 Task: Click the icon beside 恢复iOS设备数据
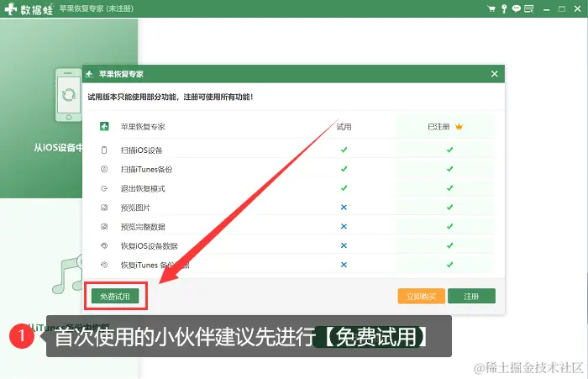(x=104, y=245)
